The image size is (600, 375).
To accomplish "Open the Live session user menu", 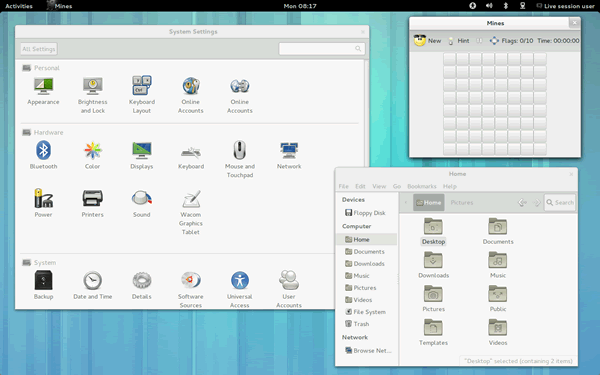I will click(x=566, y=6).
